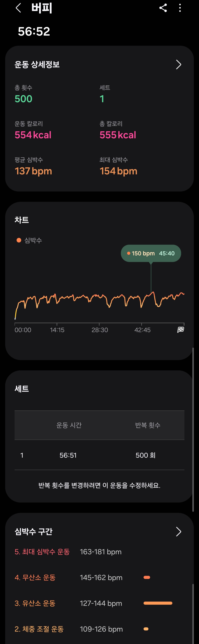This screenshot has height=644, width=199.
Task: Tap the share icon
Action: [x=163, y=8]
